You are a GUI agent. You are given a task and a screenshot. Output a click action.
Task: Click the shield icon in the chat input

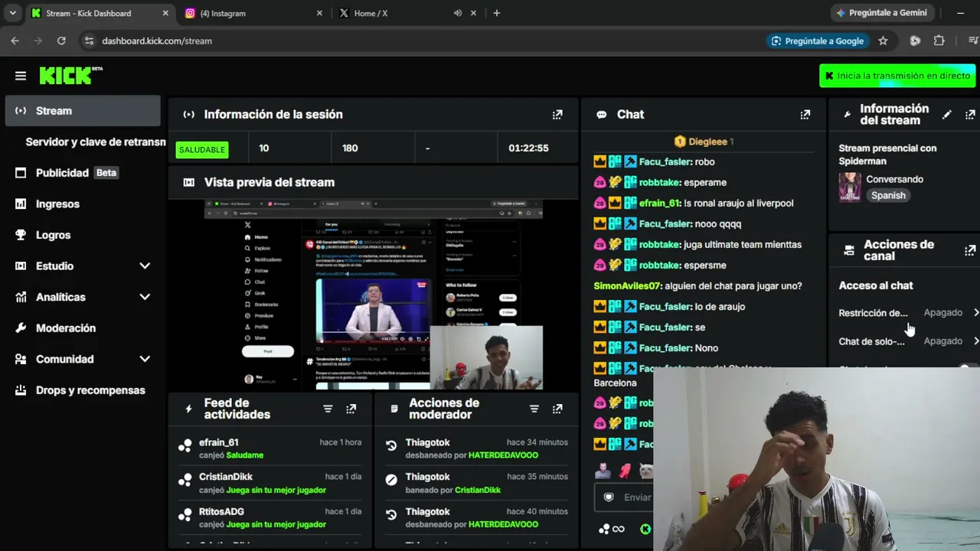[x=609, y=497]
